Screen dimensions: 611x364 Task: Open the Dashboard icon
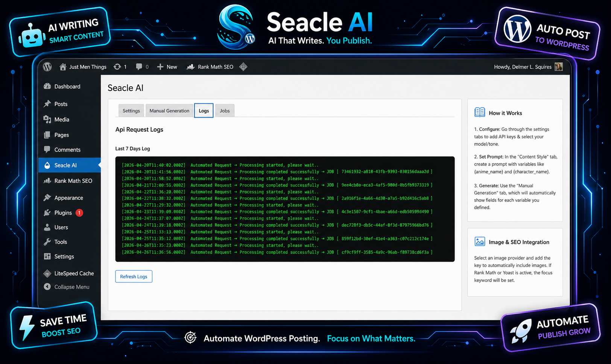point(48,86)
